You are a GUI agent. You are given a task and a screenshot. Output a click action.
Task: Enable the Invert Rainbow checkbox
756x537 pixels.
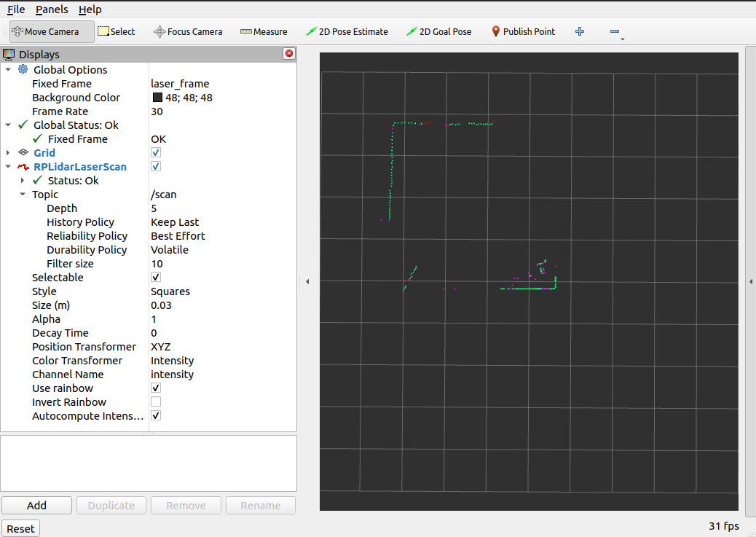[x=156, y=401]
